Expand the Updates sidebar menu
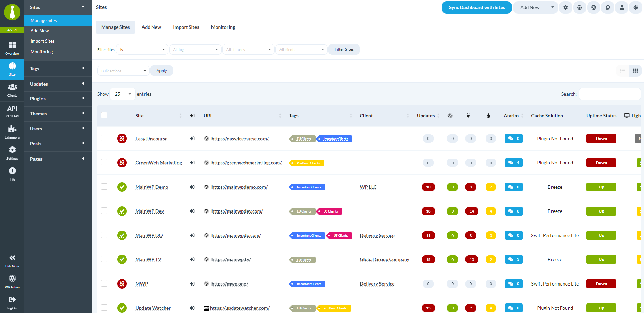Screen dimensions: 644x313 click(58, 84)
